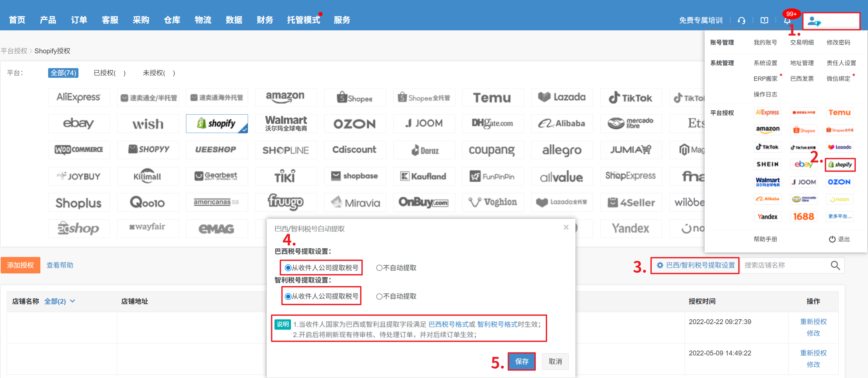Open the 巴西税号格式 link

[448, 324]
